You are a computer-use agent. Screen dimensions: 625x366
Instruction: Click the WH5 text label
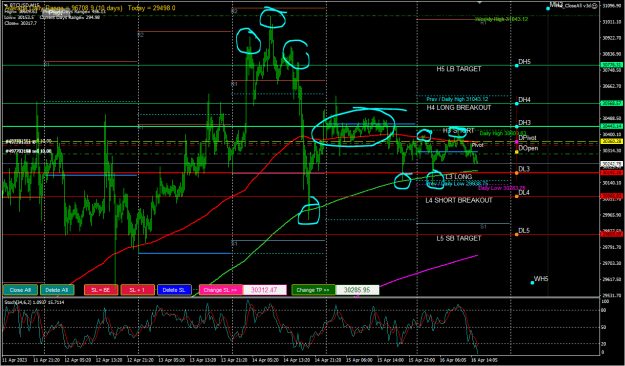pos(541,279)
